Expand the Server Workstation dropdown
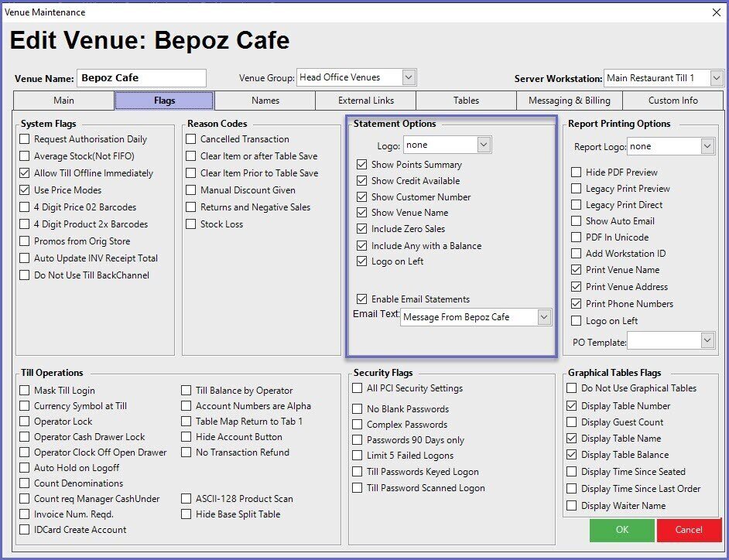 (716, 78)
